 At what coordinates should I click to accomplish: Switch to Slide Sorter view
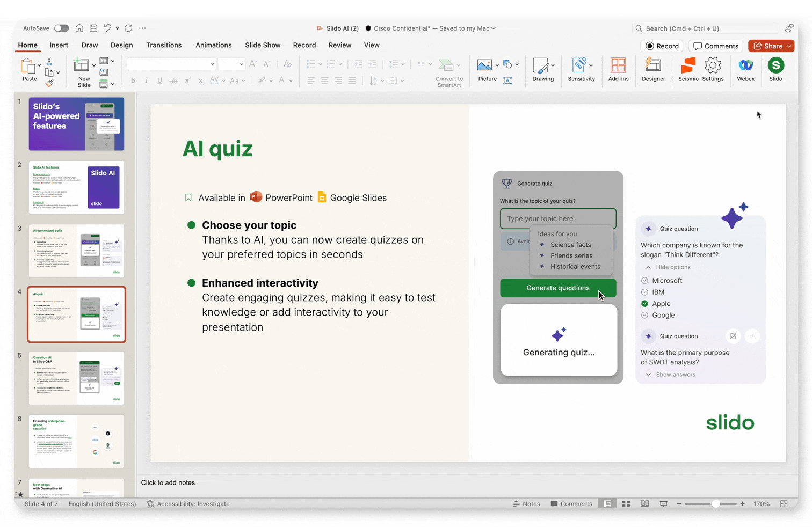point(626,504)
